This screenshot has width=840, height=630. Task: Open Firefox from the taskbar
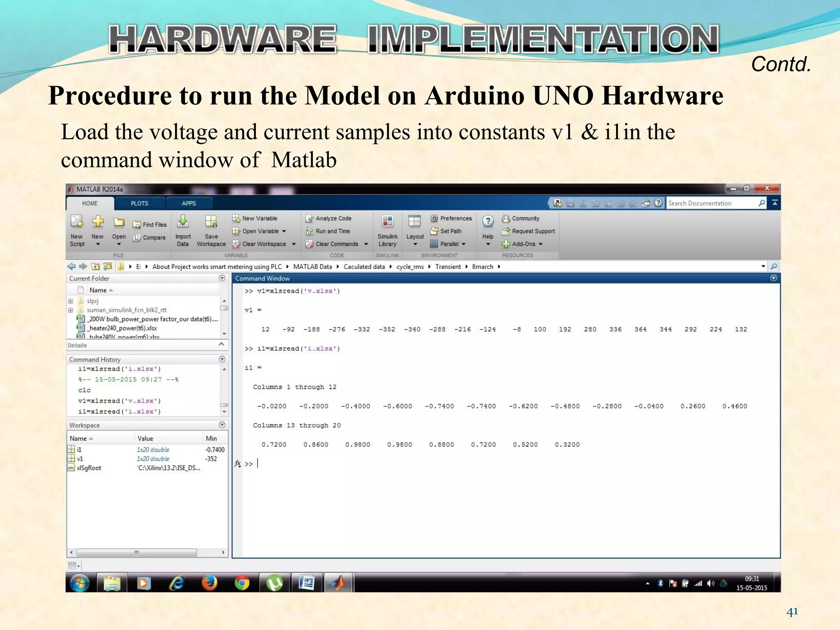coord(210,583)
